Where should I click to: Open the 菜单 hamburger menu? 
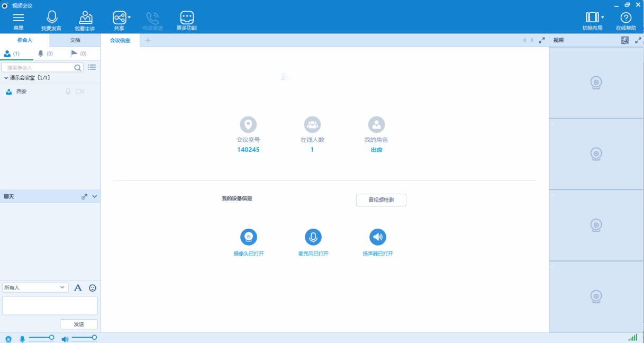19,17
